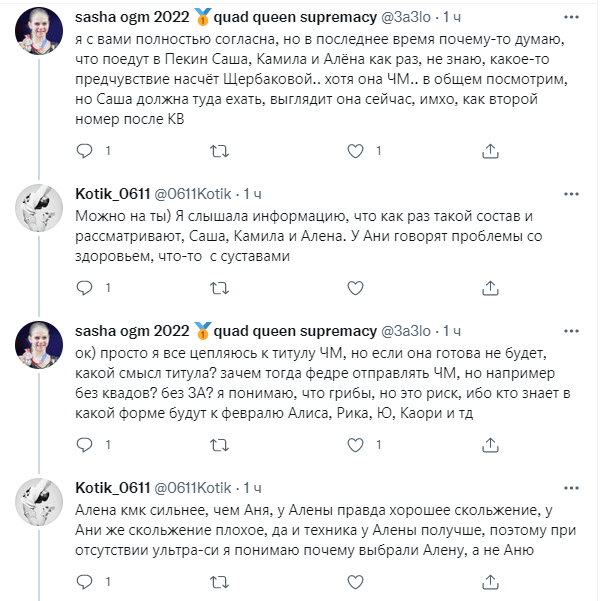Open timestamp '1 ч' of the topmost tweet

452,16
